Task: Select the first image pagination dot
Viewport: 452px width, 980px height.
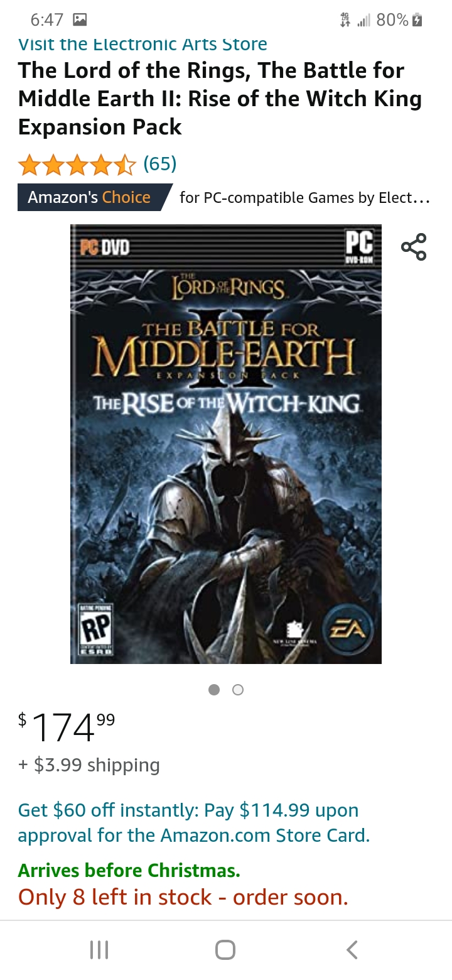Action: click(x=214, y=690)
